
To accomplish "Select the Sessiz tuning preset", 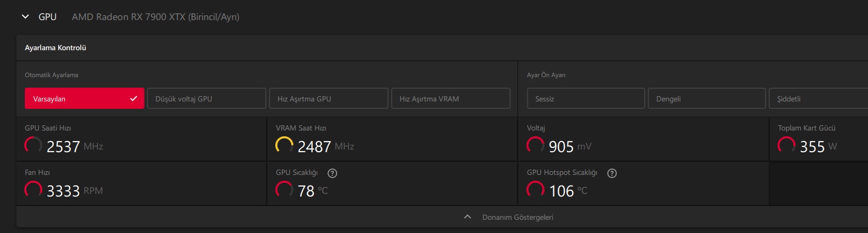I will click(585, 99).
